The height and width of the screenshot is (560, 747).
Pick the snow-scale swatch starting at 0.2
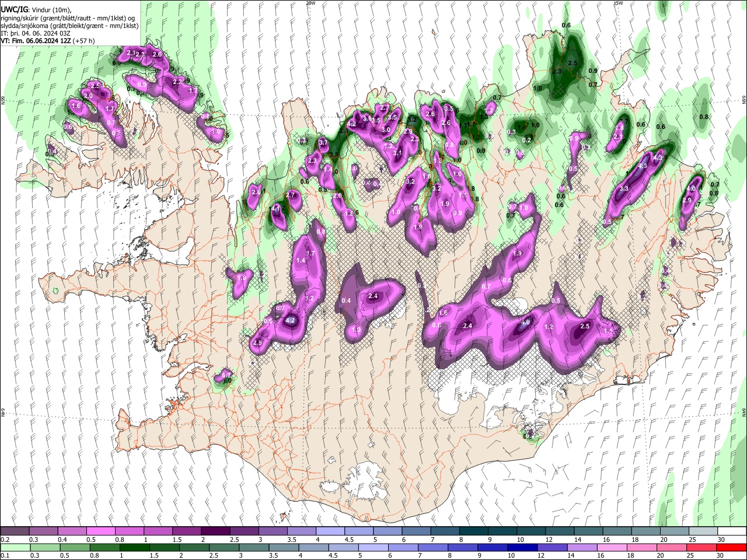(15, 531)
